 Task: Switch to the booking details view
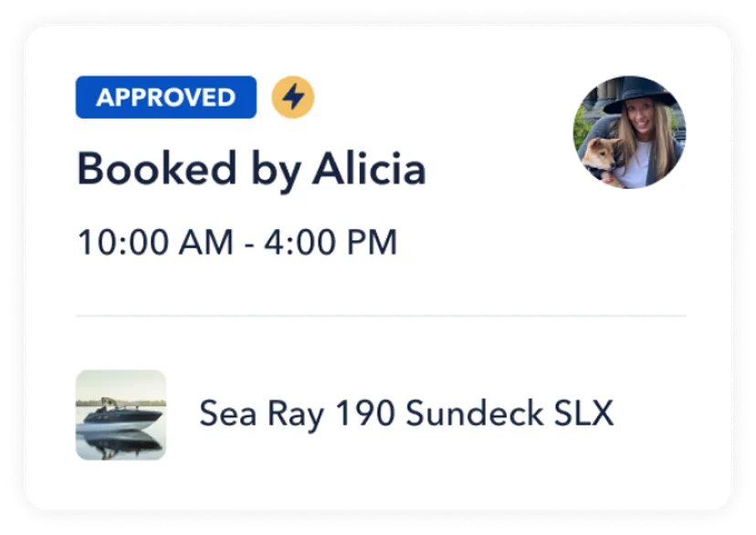tap(378, 267)
